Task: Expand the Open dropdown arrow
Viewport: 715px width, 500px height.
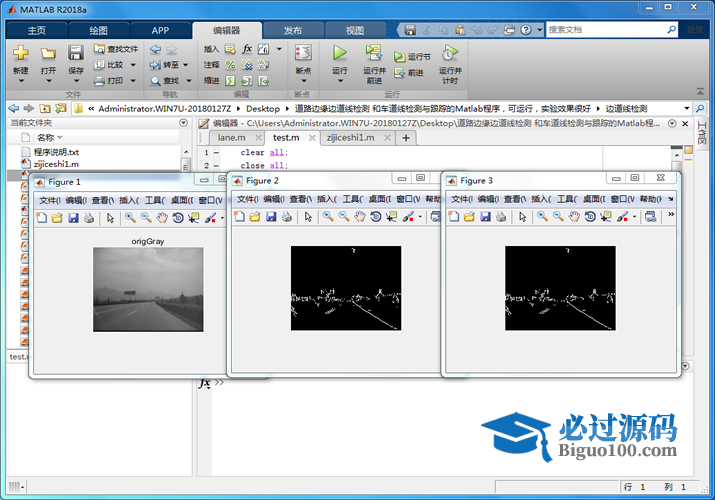Action: pos(48,81)
